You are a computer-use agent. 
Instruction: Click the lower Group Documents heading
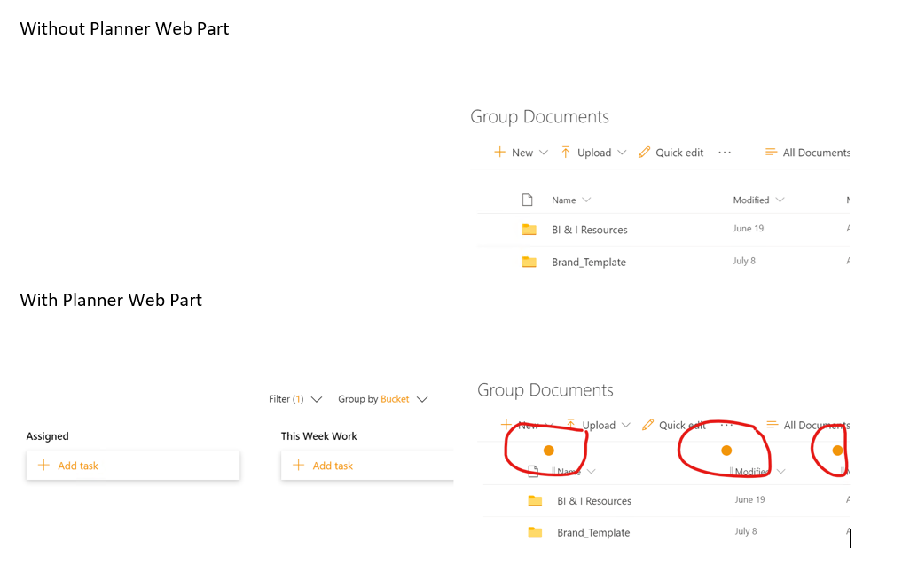[545, 390]
